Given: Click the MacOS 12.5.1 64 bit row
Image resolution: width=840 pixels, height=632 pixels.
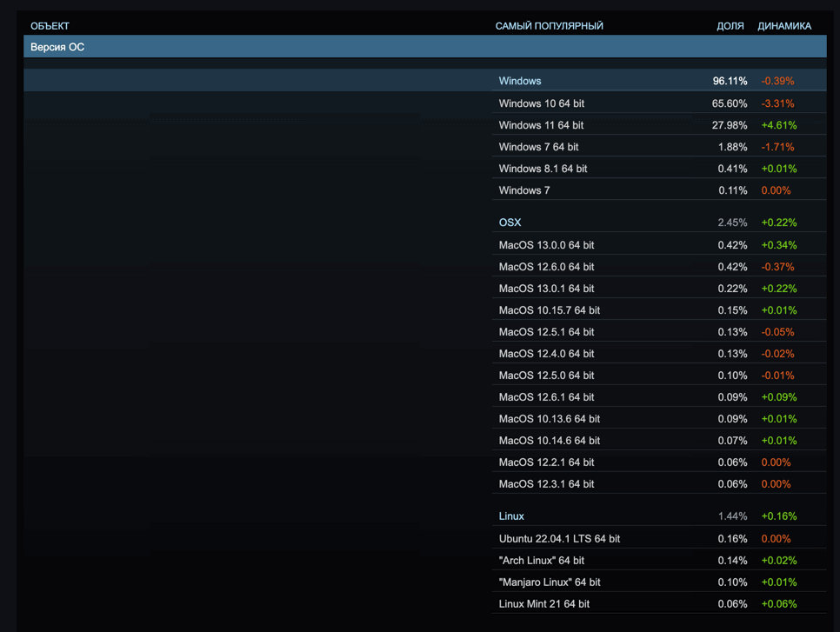Looking at the screenshot, I should 659,332.
